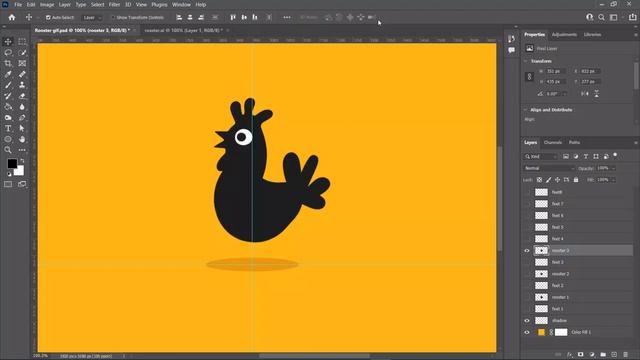Image resolution: width=640 pixels, height=360 pixels.
Task: Hide the shadow layer
Action: tap(527, 321)
